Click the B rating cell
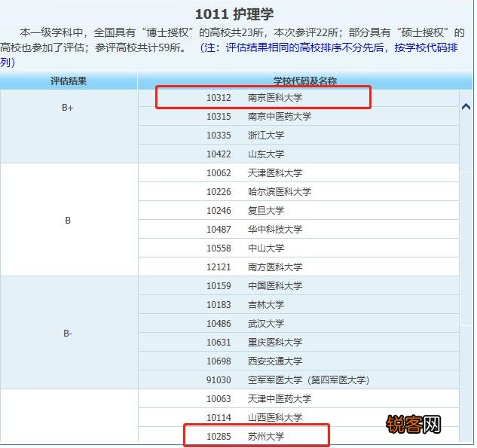477x448 pixels. click(69, 221)
